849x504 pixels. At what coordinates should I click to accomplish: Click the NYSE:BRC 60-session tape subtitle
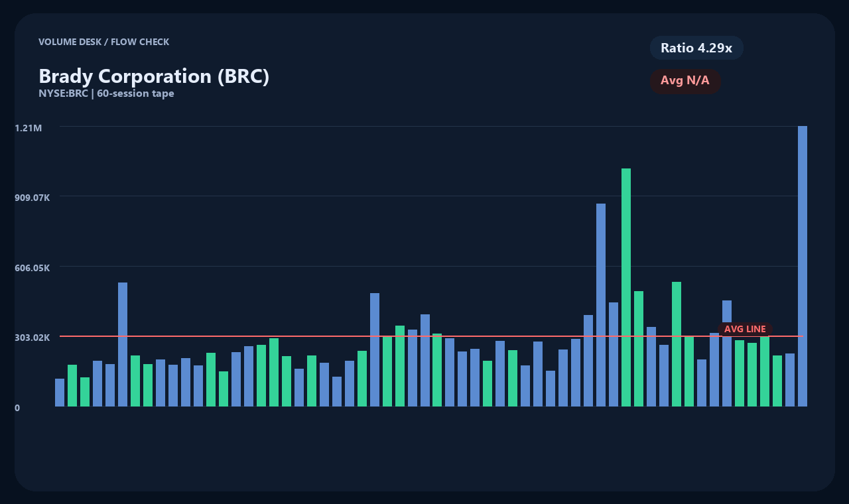pyautogui.click(x=106, y=94)
